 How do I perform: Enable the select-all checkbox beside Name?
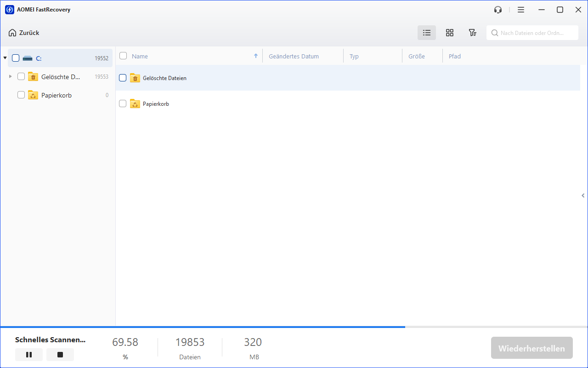tap(123, 56)
